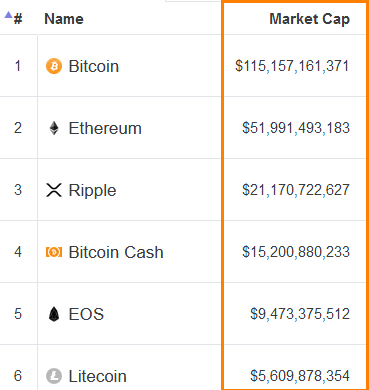The width and height of the screenshot is (369, 390).
Task: Open the EOS coin page link
Action: (86, 314)
